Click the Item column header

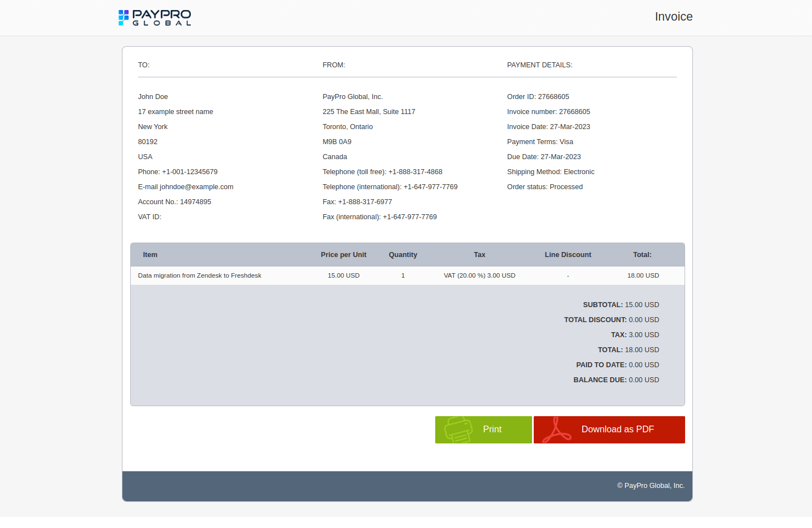click(150, 255)
